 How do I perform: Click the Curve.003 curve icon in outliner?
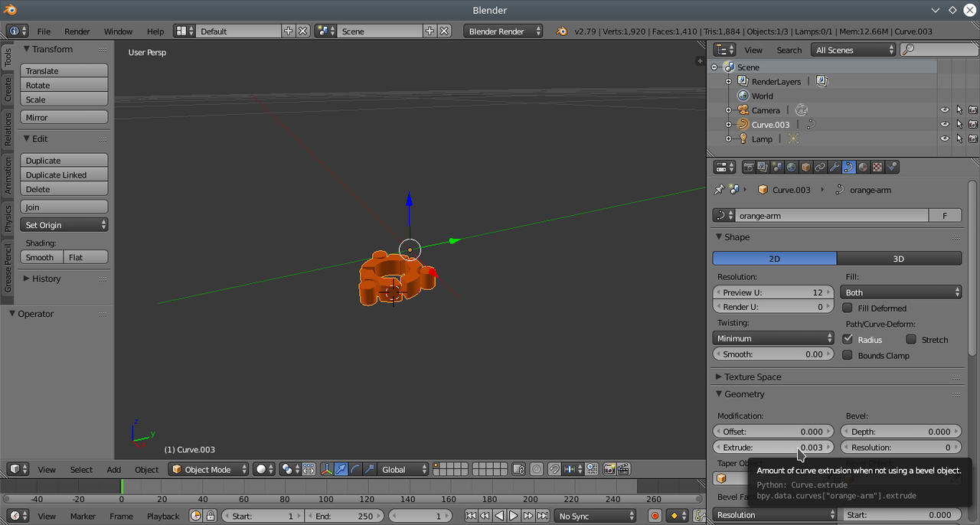[x=743, y=124]
